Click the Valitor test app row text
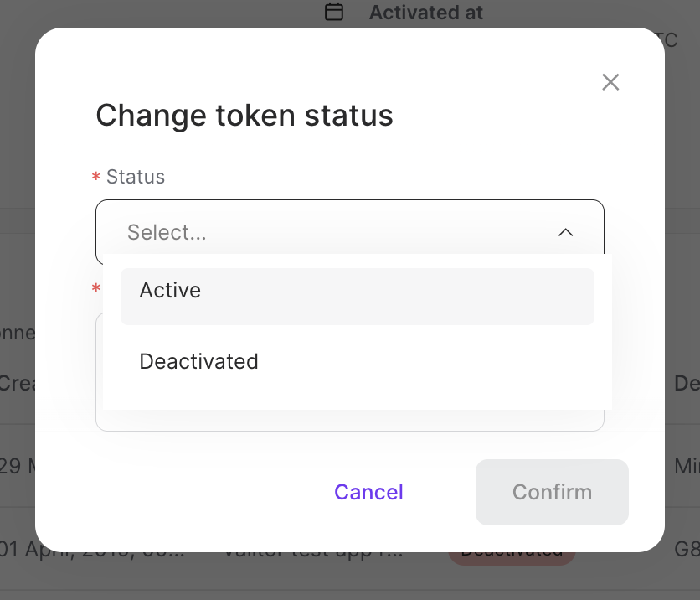700x600 pixels. (x=312, y=549)
